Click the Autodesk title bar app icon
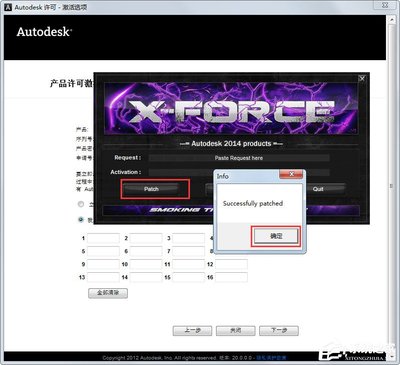 (x=8, y=7)
